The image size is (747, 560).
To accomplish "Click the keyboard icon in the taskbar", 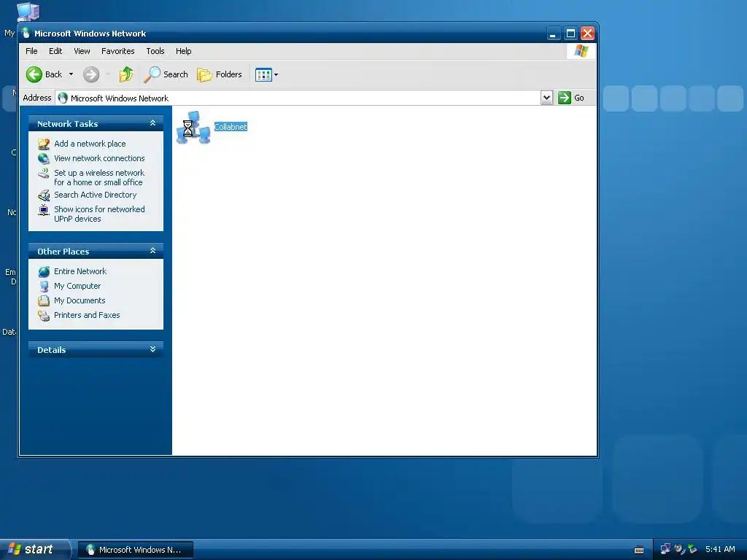I will (639, 550).
